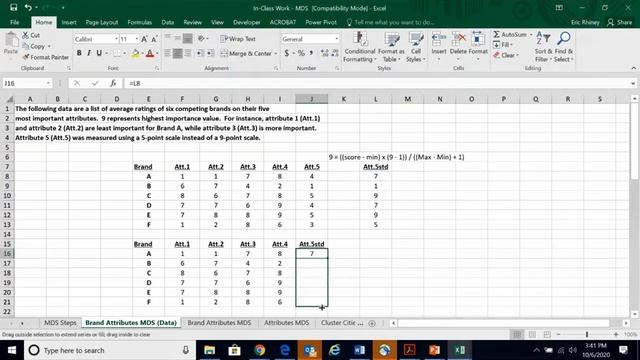Click the zoom slider handle
This screenshot has width=640, height=360.
click(x=587, y=334)
